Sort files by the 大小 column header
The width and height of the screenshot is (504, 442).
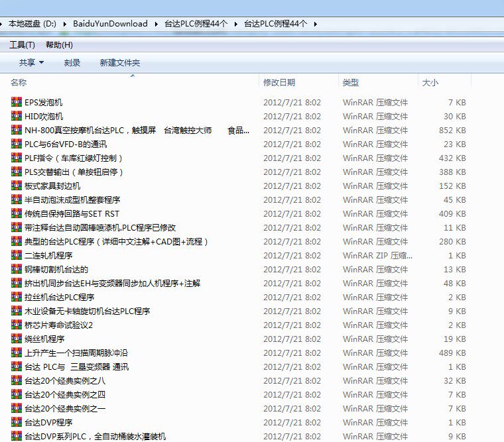(430, 83)
